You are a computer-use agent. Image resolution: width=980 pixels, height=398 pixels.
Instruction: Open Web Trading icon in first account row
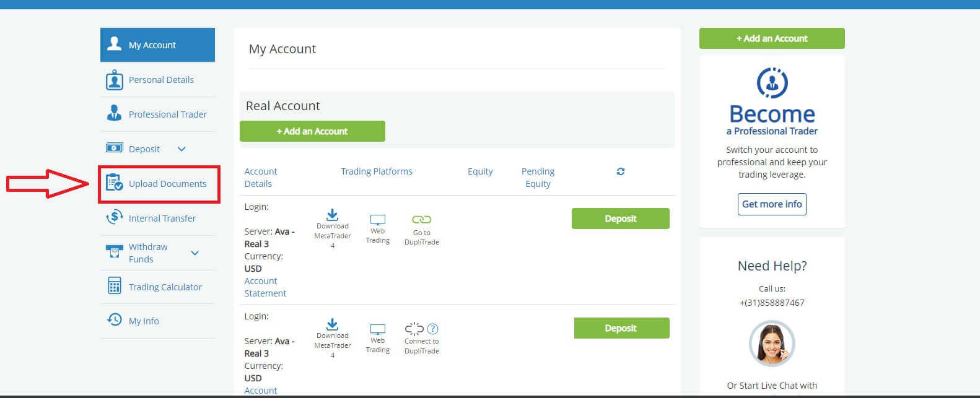(x=377, y=220)
